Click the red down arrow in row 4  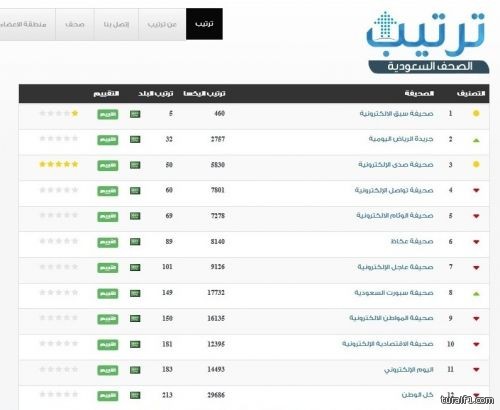pyautogui.click(x=476, y=190)
